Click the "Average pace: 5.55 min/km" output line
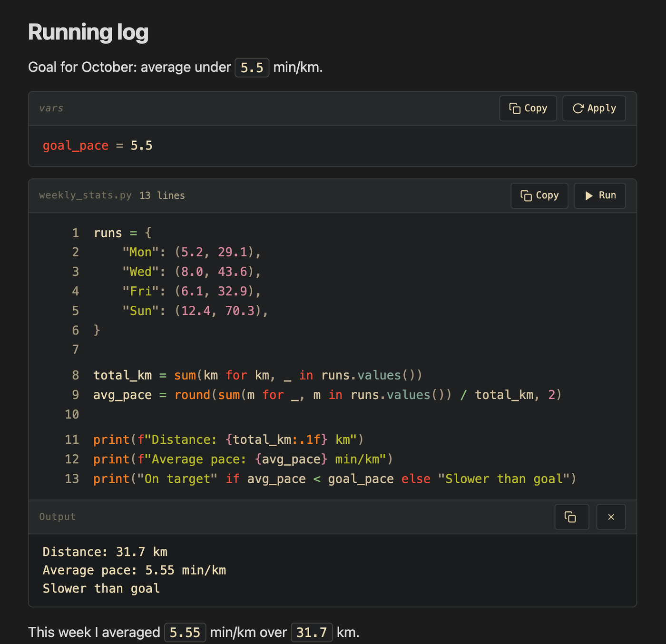666x644 pixels. pyautogui.click(x=135, y=570)
